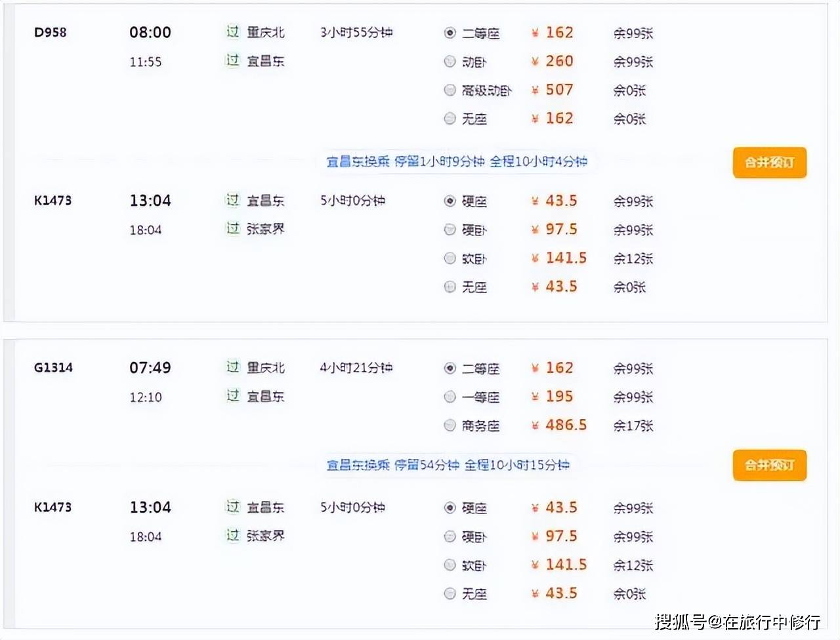Click the 过 icon beside G1314's 重庆北 station
This screenshot has width=840, height=640.
[x=233, y=367]
